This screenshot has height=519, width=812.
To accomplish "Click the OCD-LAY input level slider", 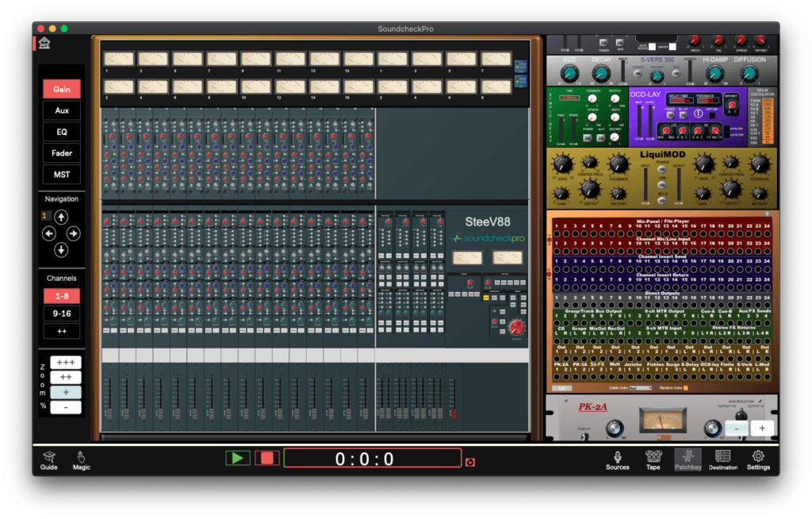I will (x=640, y=121).
